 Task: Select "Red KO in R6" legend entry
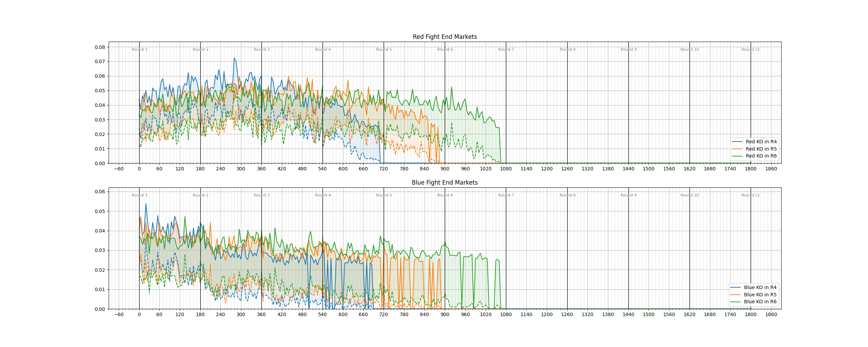pos(761,156)
